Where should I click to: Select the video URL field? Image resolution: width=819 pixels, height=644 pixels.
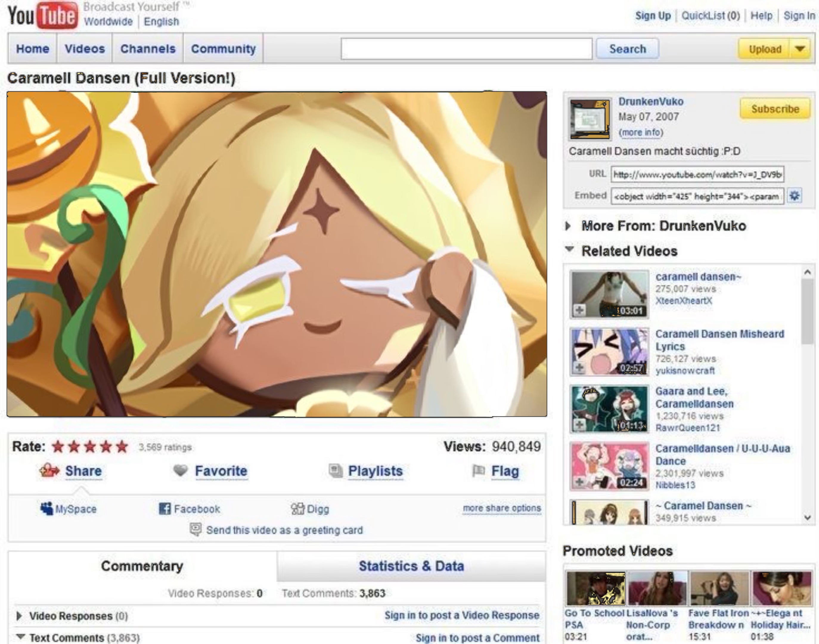(x=697, y=174)
